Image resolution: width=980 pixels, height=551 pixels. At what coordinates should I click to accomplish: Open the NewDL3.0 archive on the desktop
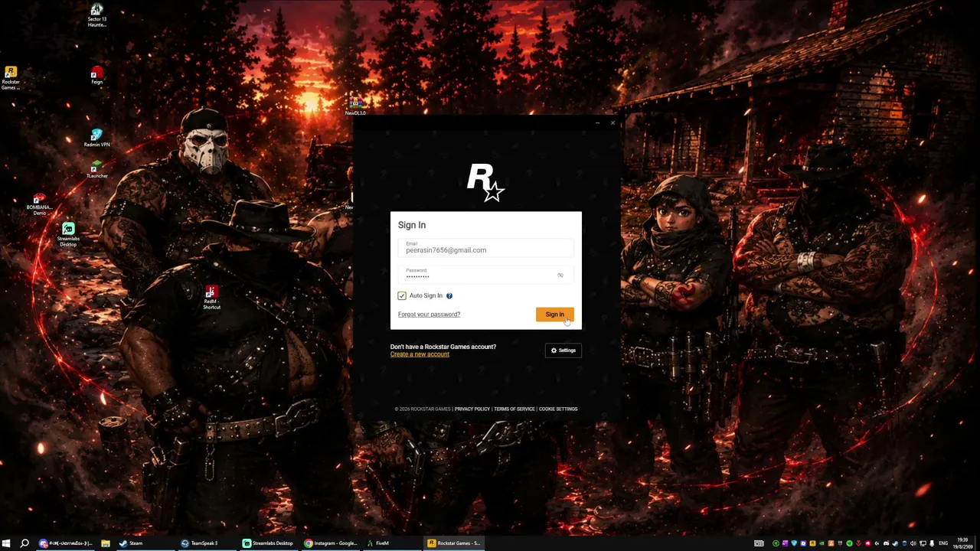(355, 106)
